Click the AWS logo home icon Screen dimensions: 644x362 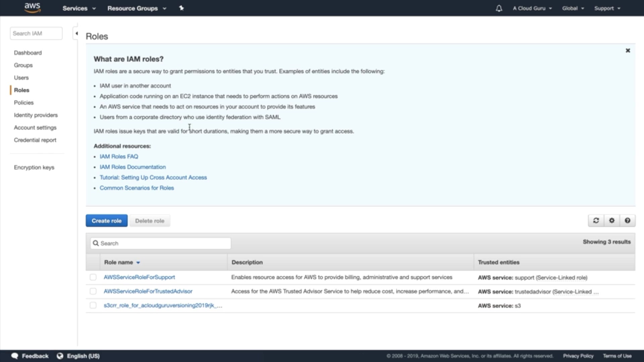pyautogui.click(x=32, y=8)
